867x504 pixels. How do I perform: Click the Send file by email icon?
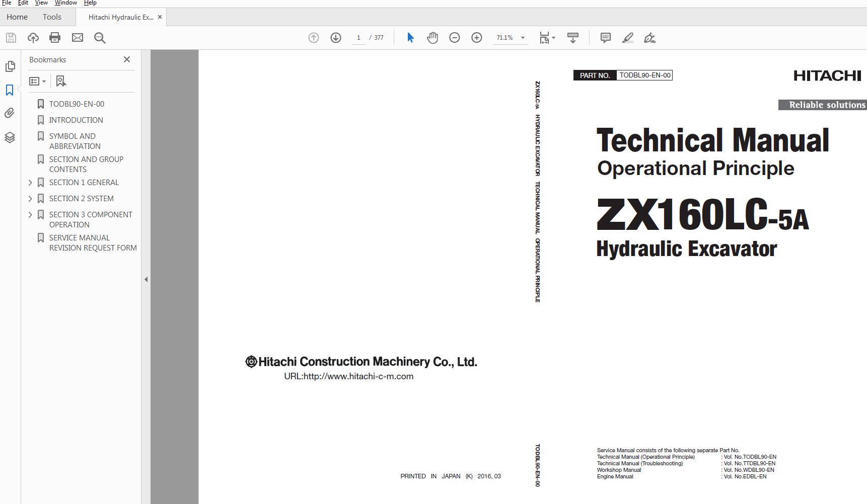coord(78,38)
